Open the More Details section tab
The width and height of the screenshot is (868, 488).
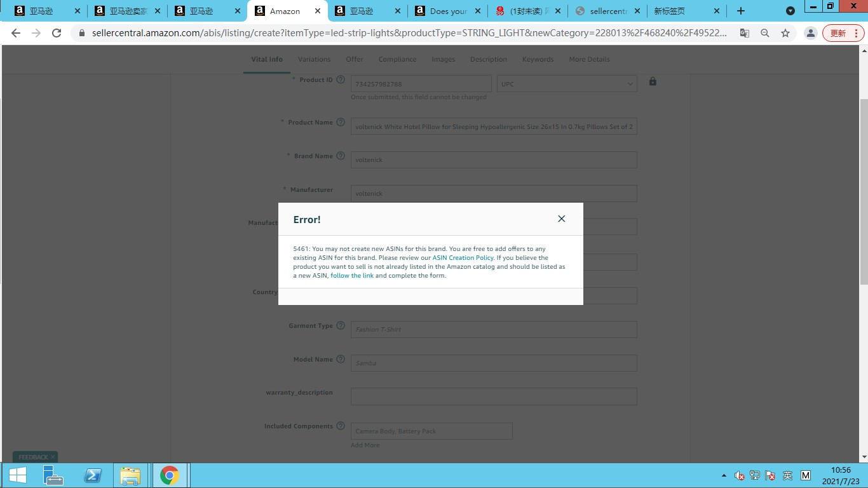589,59
